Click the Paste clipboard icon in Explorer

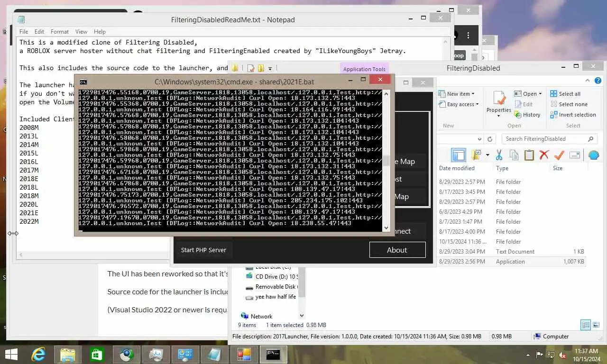point(529,155)
